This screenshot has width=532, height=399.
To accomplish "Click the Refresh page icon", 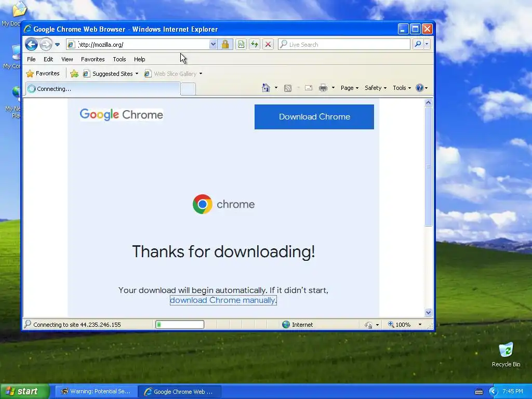I will pyautogui.click(x=255, y=45).
